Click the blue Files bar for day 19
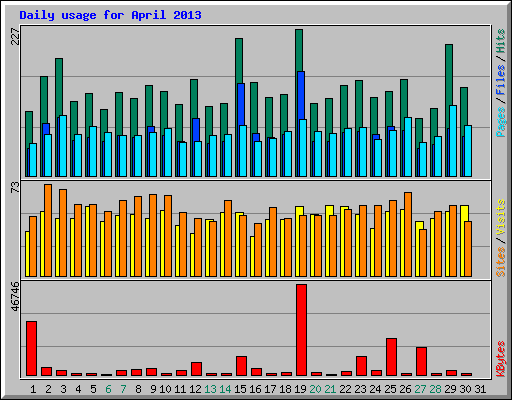Viewport: 512px width, 400px height. tap(301, 95)
